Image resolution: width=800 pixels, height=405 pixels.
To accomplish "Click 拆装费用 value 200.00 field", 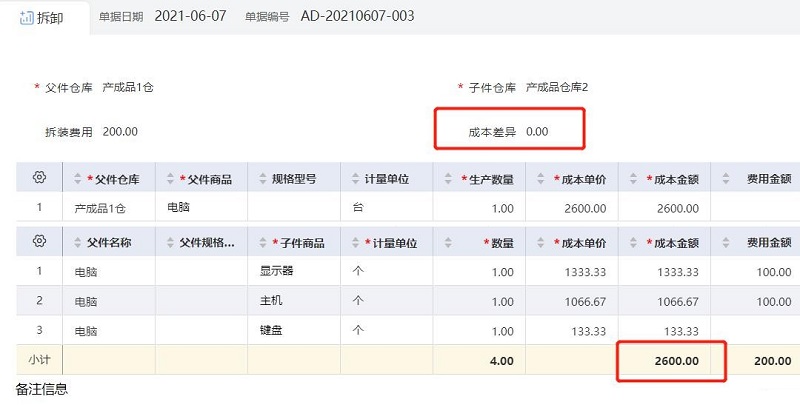I will tap(120, 131).
